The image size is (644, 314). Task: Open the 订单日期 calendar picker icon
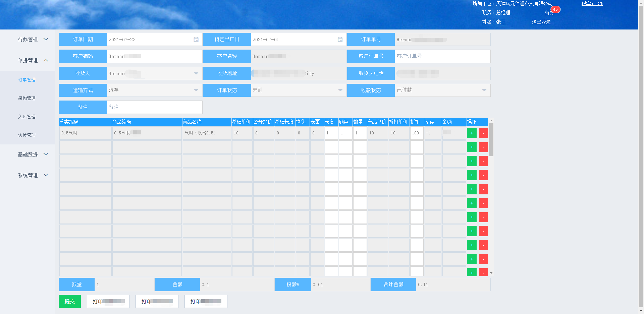tap(196, 40)
